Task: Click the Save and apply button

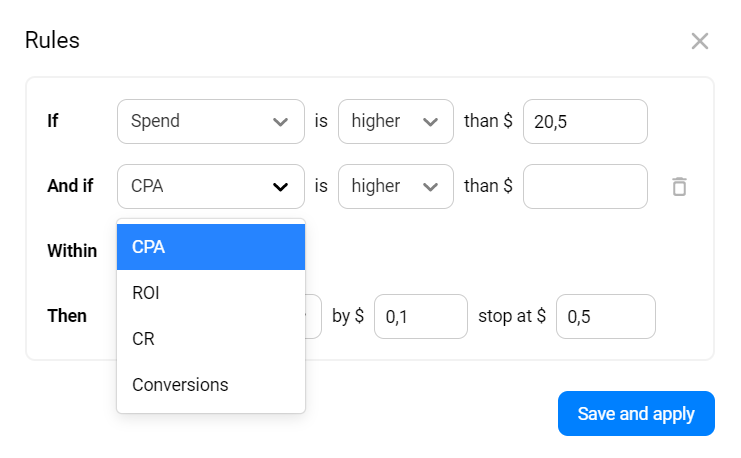Action: tap(636, 414)
